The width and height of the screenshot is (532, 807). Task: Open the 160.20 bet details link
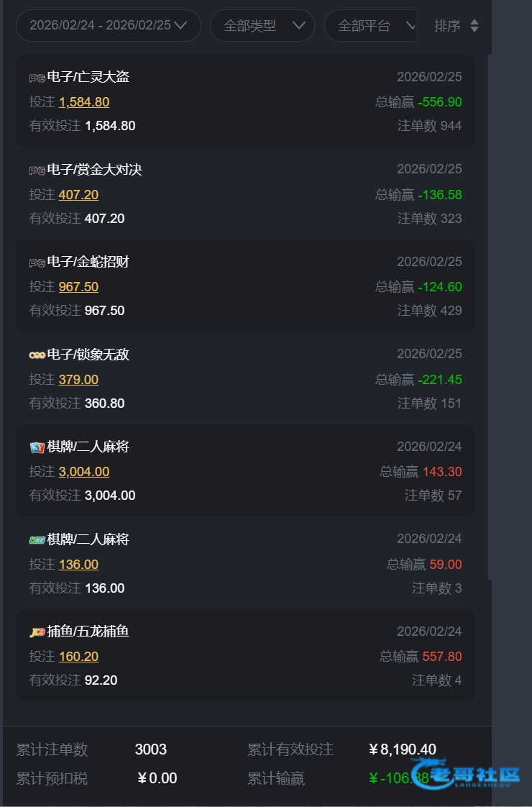click(x=78, y=657)
